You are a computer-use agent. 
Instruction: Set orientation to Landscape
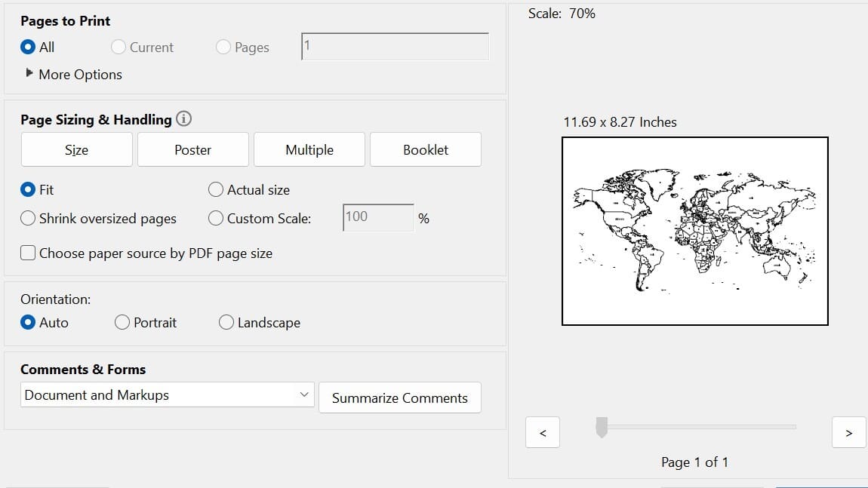(x=226, y=322)
